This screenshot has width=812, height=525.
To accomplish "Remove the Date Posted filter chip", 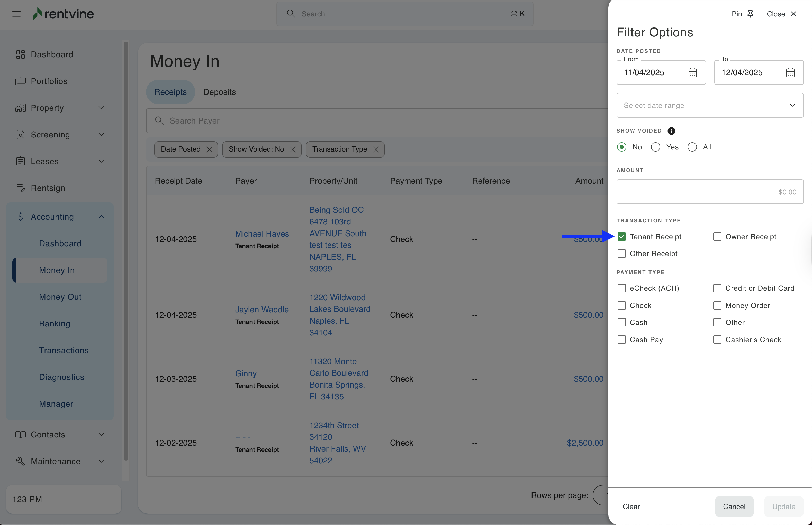I will pos(209,150).
